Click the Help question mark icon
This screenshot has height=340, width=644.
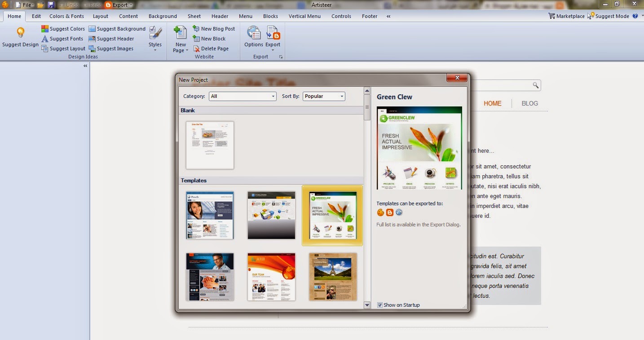coord(635,16)
